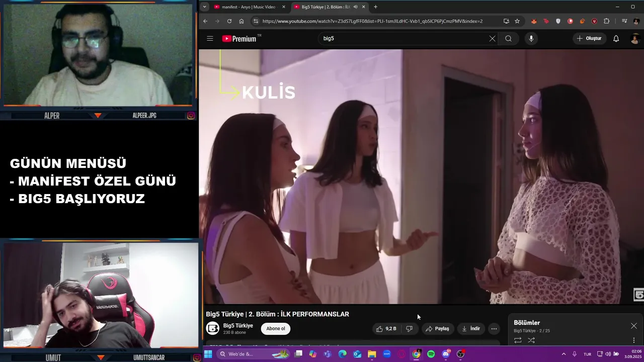This screenshot has width=644, height=362.
Task: Open the media control toolbar icon
Action: click(624, 21)
